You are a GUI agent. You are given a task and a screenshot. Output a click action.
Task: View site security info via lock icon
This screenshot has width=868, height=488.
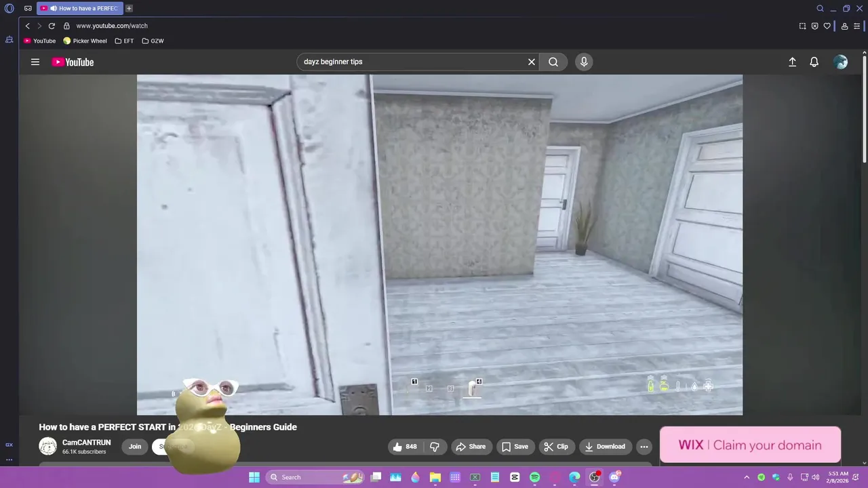[66, 26]
